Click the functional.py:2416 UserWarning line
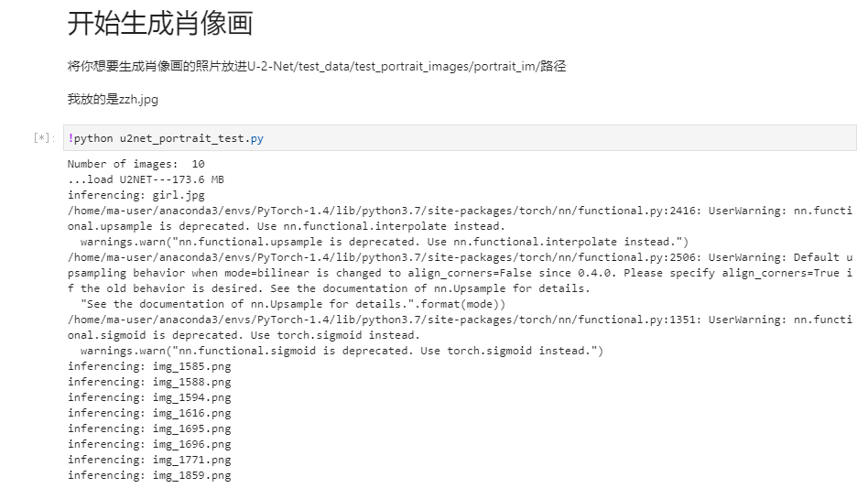Viewport: 868px width, 488px height. pyautogui.click(x=458, y=211)
